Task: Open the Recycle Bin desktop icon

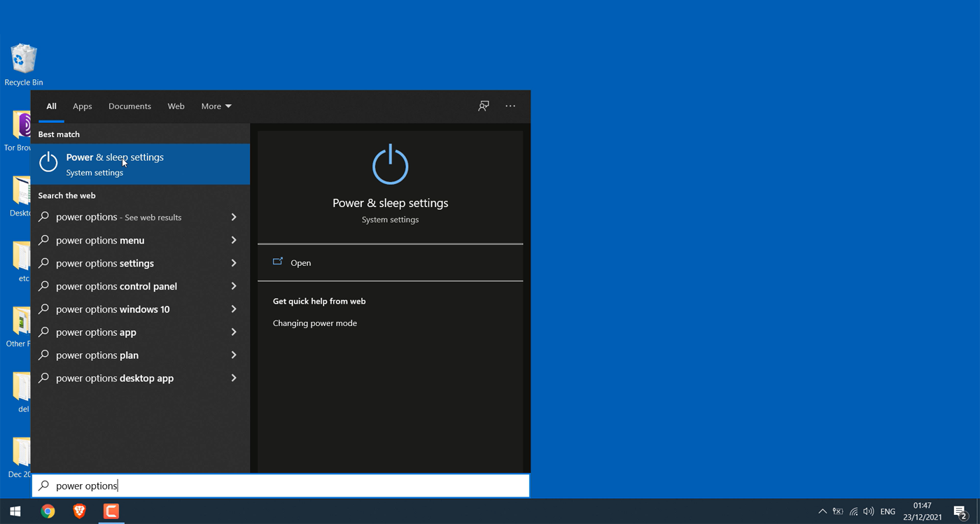Action: [24, 65]
